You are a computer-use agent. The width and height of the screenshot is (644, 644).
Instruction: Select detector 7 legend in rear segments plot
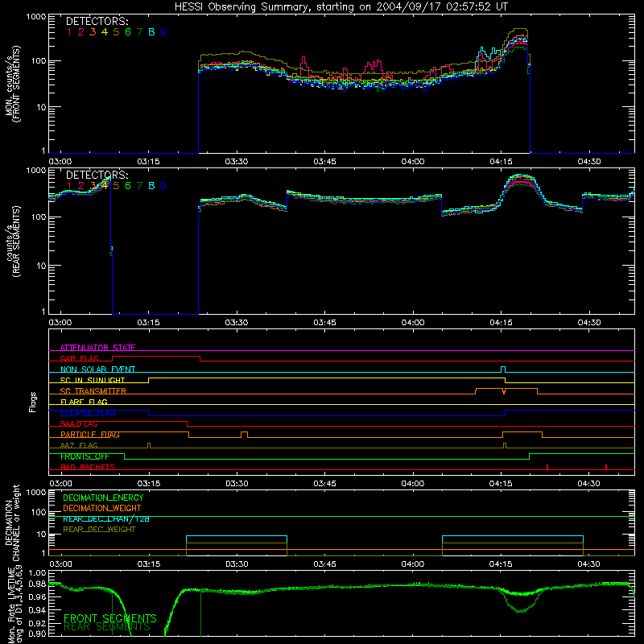click(x=139, y=186)
